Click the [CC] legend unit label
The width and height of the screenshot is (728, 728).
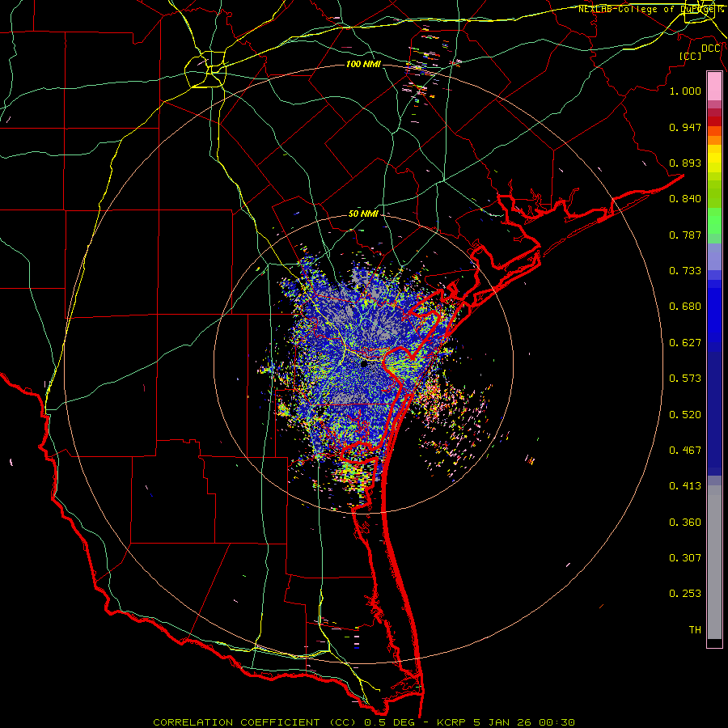click(690, 56)
